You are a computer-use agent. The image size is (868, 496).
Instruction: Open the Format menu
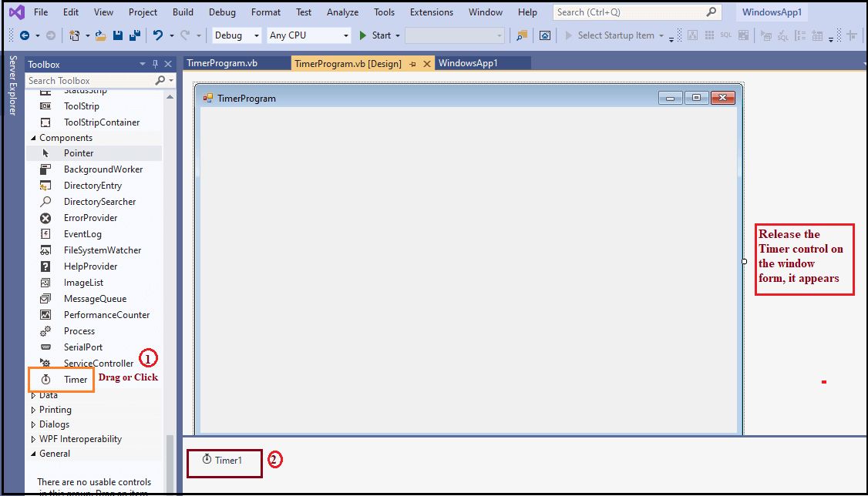266,12
